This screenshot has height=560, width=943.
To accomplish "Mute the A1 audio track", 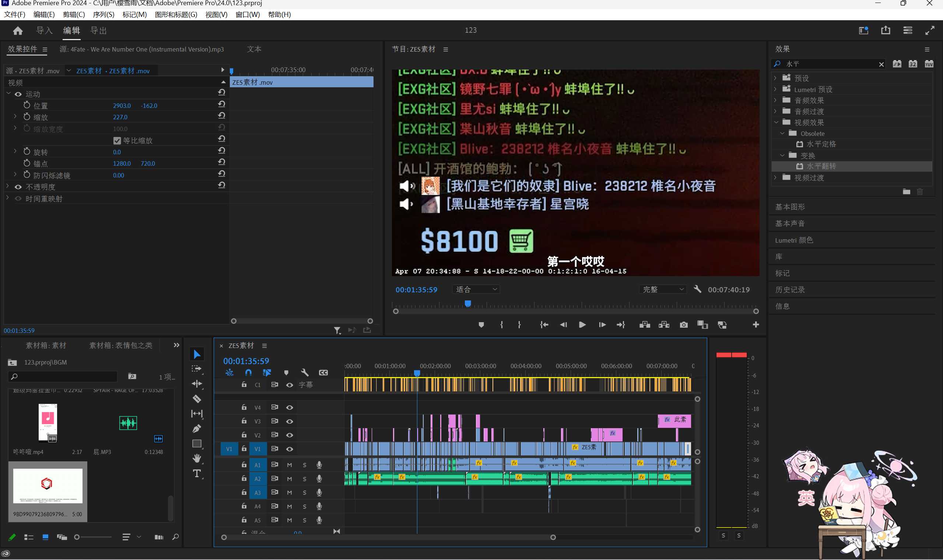I will click(290, 465).
